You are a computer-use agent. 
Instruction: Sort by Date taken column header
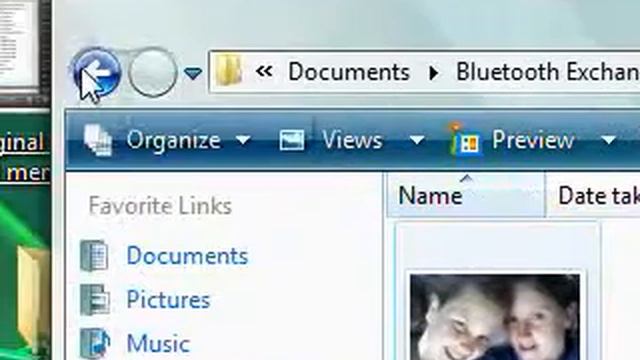(x=593, y=195)
